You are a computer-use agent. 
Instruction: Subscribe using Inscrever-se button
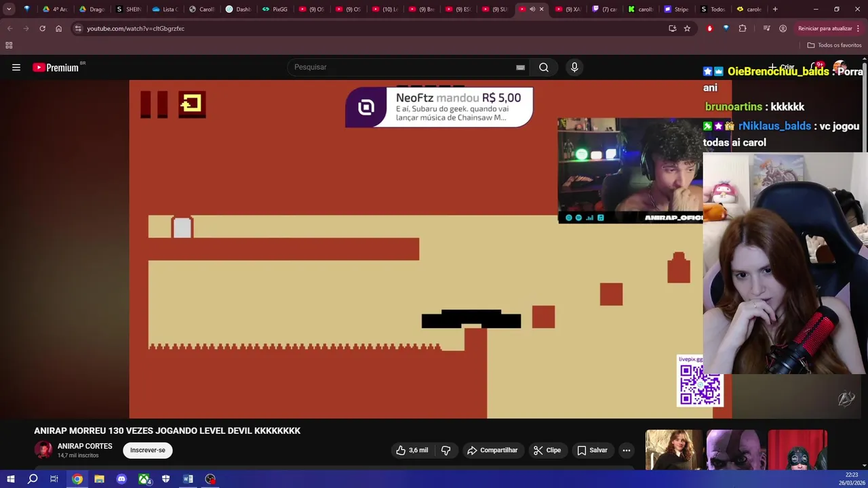(148, 450)
